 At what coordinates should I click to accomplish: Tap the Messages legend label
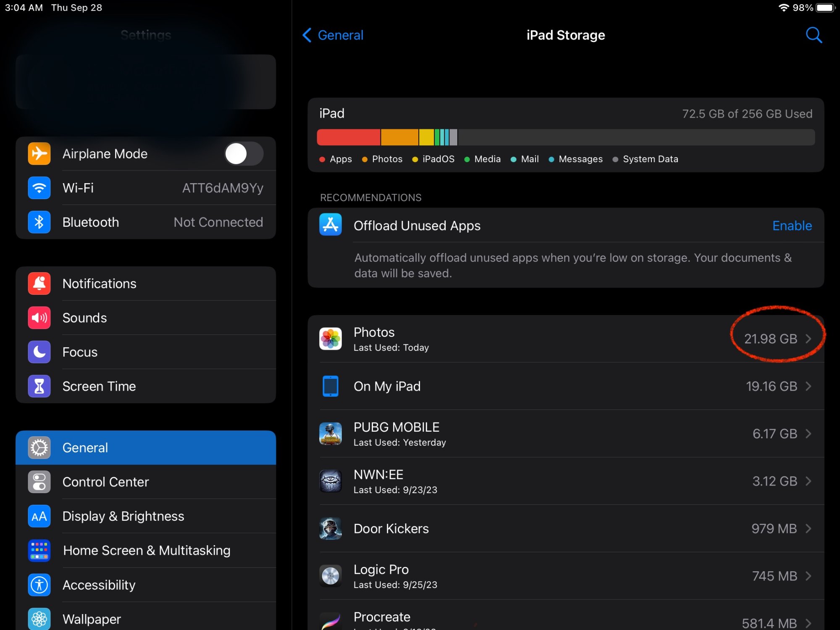pos(580,159)
